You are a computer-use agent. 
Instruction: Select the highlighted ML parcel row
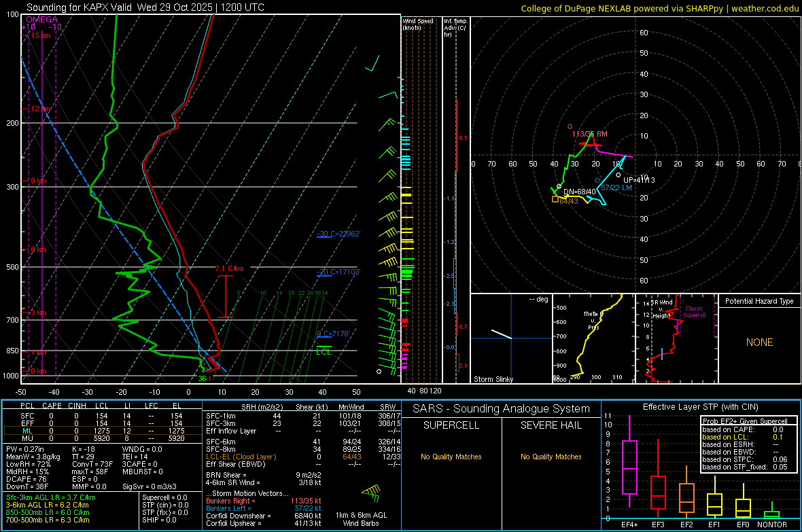103,431
